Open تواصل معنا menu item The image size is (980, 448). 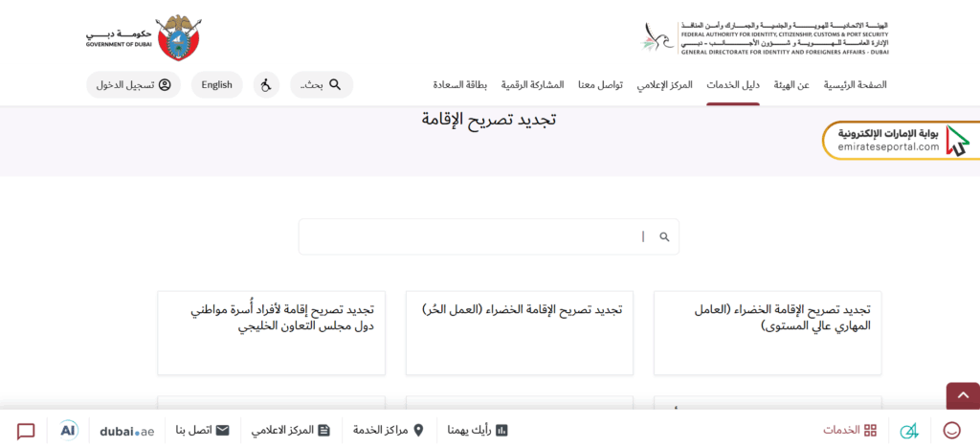click(600, 85)
